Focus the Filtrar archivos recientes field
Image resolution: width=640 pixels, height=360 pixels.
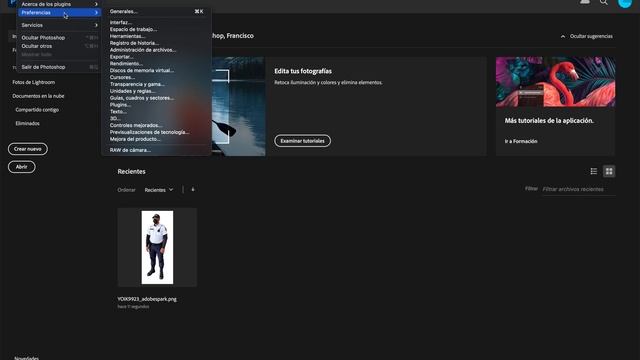[x=579, y=189]
